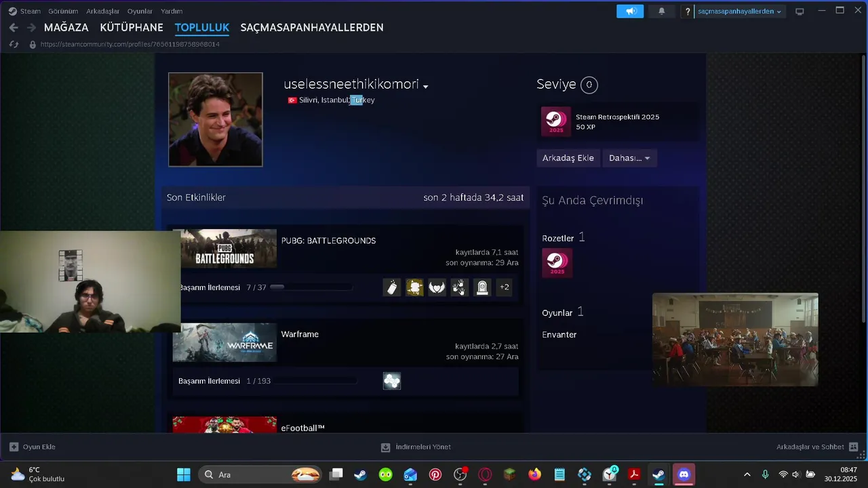Select the fourth PUBG hand achievement icon

click(460, 287)
